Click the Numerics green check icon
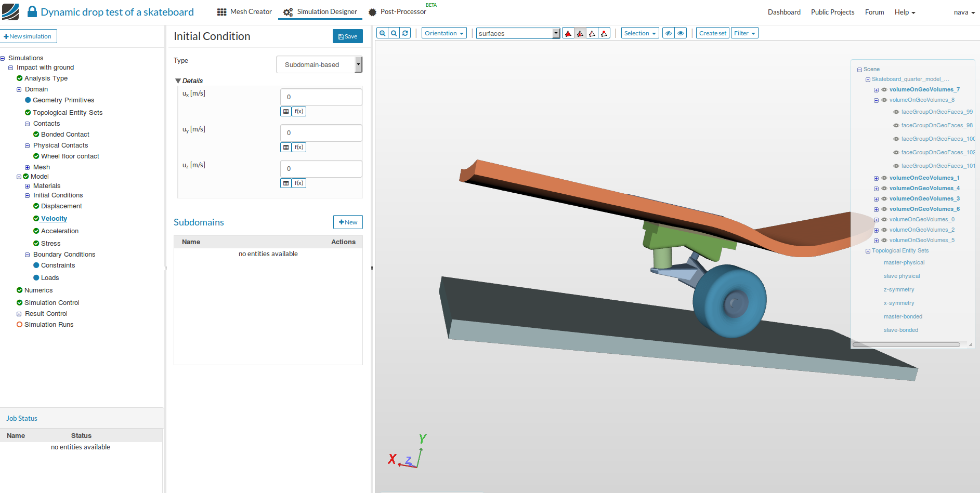The width and height of the screenshot is (980, 493). (19, 290)
